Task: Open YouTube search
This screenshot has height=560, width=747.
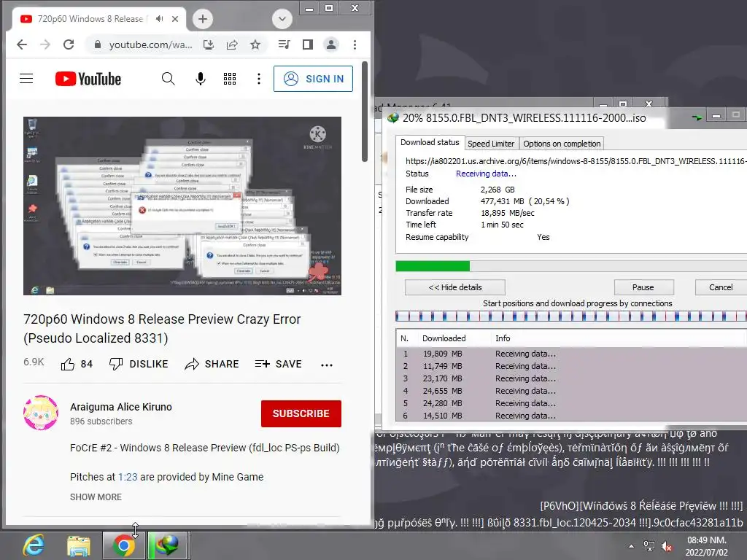Action: click(x=169, y=79)
